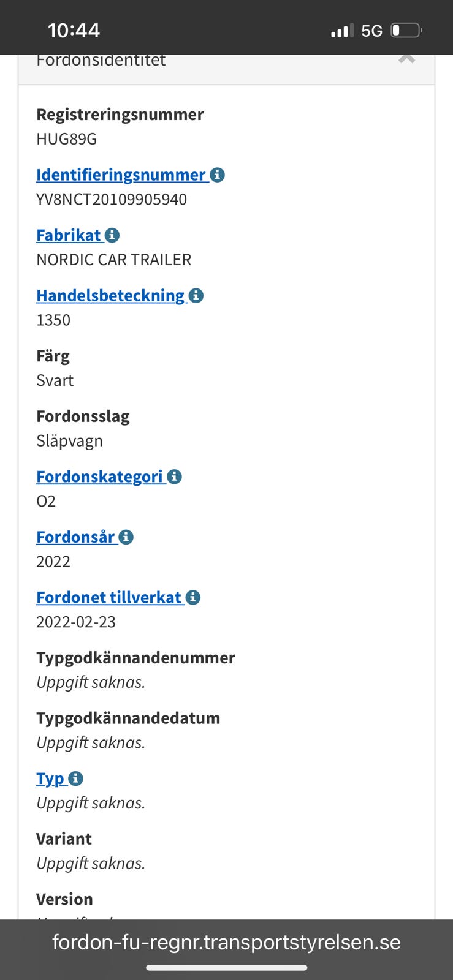Follow the Fabrikat hyperlink
Image resolution: width=453 pixels, height=980 pixels.
pyautogui.click(x=67, y=235)
